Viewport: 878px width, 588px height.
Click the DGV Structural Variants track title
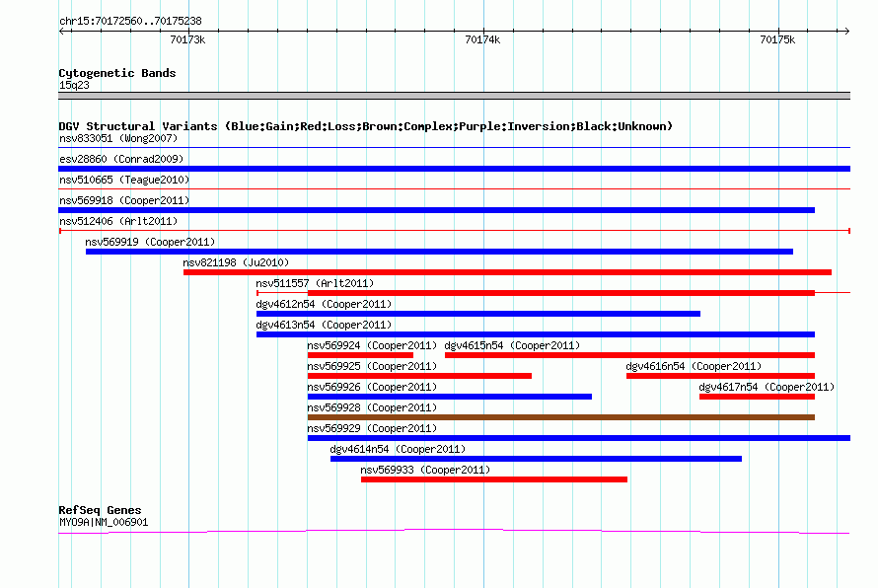[x=366, y=126]
